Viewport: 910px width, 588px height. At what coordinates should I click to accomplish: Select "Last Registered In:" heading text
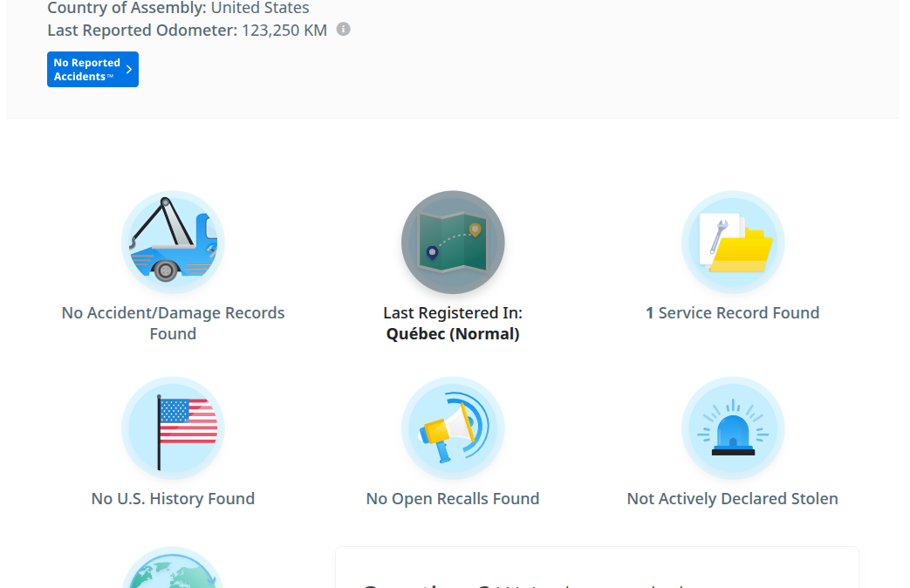coord(453,313)
